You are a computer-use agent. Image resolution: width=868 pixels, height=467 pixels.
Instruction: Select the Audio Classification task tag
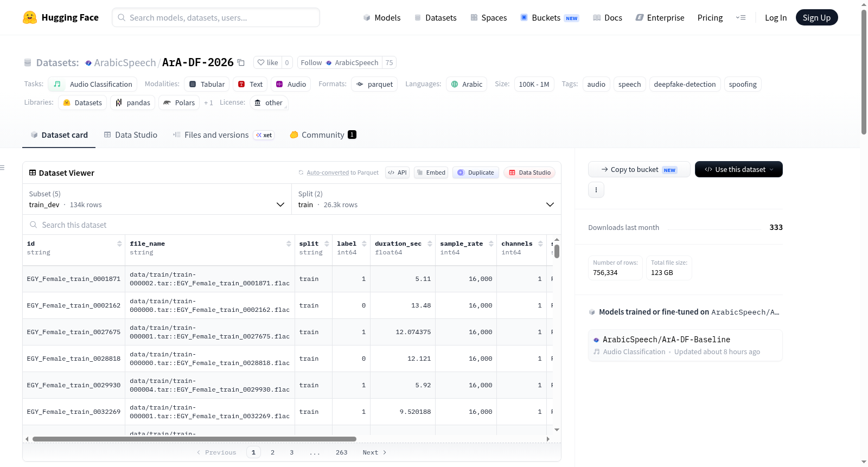(92, 84)
